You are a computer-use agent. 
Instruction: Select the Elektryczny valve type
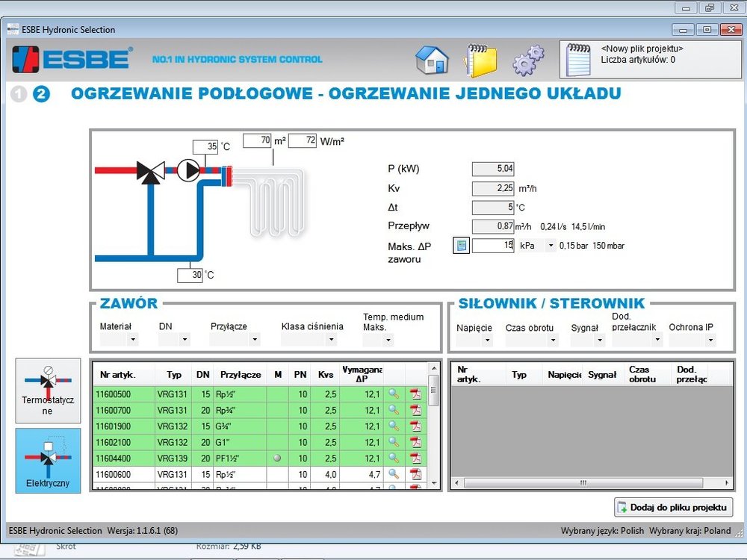pos(48,461)
